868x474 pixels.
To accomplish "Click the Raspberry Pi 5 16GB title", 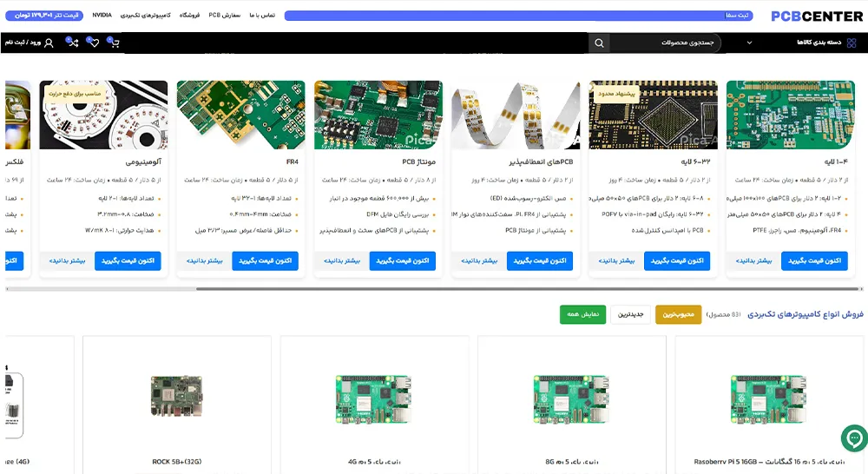I will click(769, 462).
